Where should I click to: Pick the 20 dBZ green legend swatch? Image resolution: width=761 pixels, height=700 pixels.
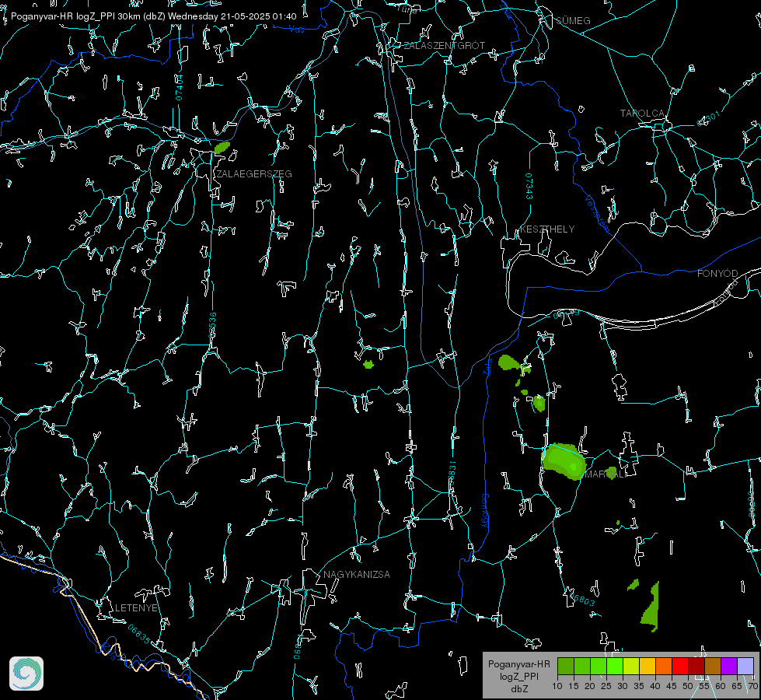coord(599,666)
